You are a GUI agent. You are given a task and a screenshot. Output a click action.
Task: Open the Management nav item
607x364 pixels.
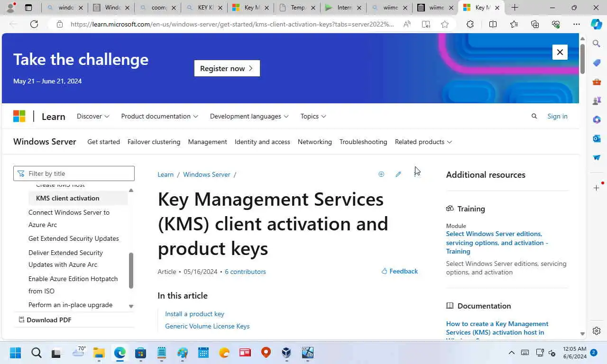207,142
